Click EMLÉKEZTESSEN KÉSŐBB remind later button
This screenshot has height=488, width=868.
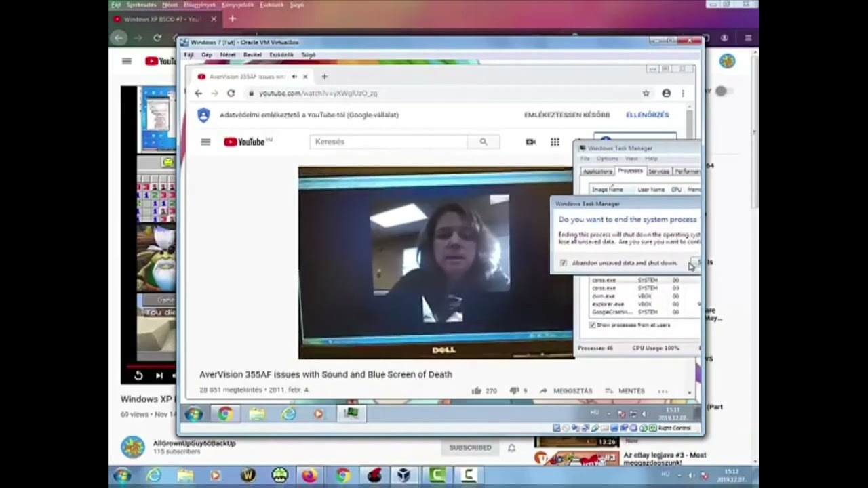pos(567,115)
